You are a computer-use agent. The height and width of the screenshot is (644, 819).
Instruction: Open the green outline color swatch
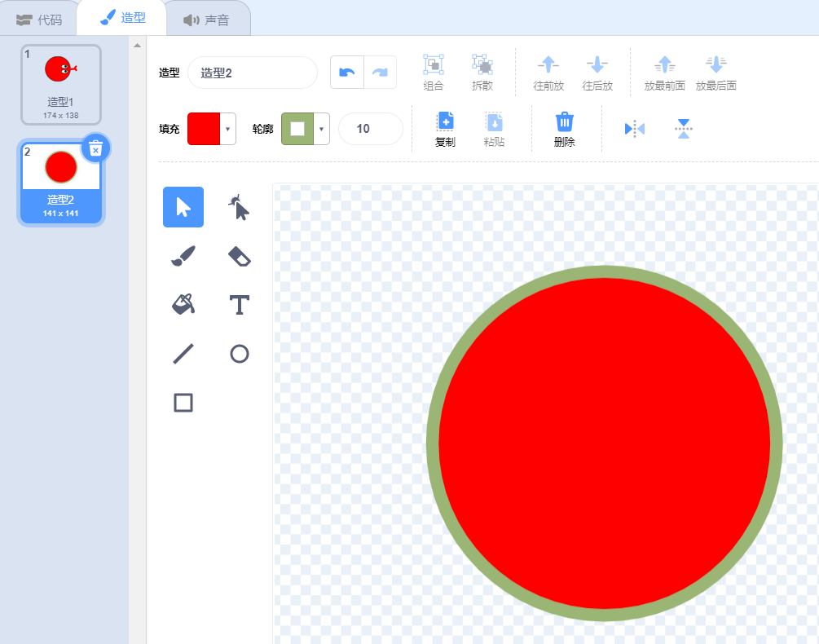coord(297,129)
